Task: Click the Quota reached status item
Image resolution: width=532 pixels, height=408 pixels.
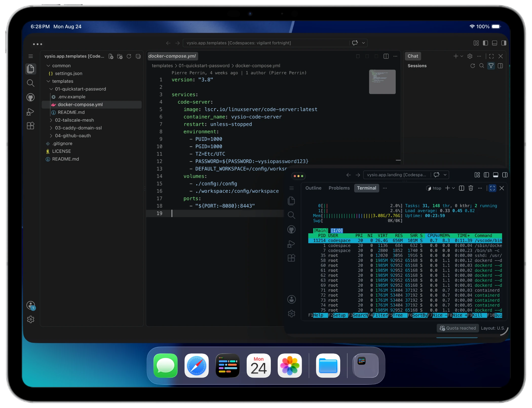Action: tap(458, 328)
